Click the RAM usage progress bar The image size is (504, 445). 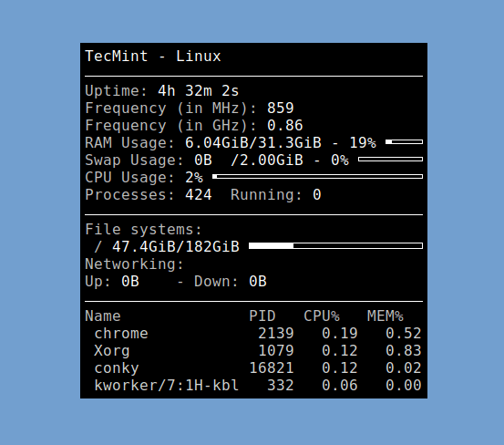click(x=404, y=141)
